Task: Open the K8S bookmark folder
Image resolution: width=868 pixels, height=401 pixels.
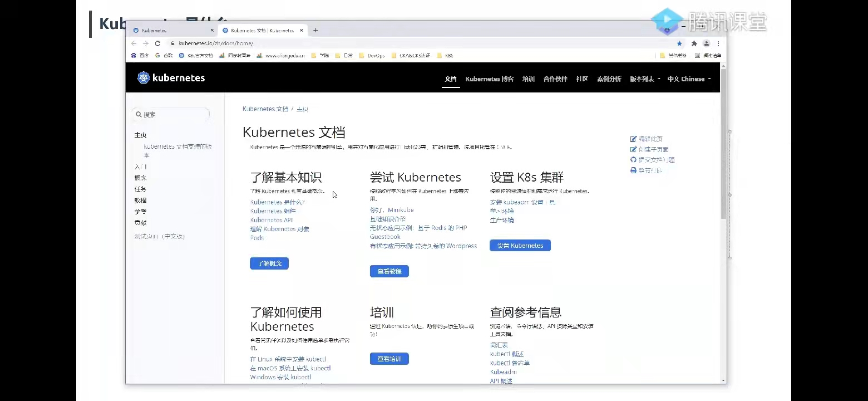Action: (x=445, y=56)
